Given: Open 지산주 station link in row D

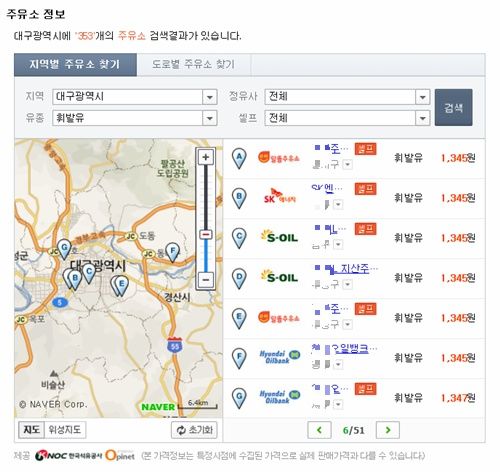Looking at the screenshot, I should (346, 268).
